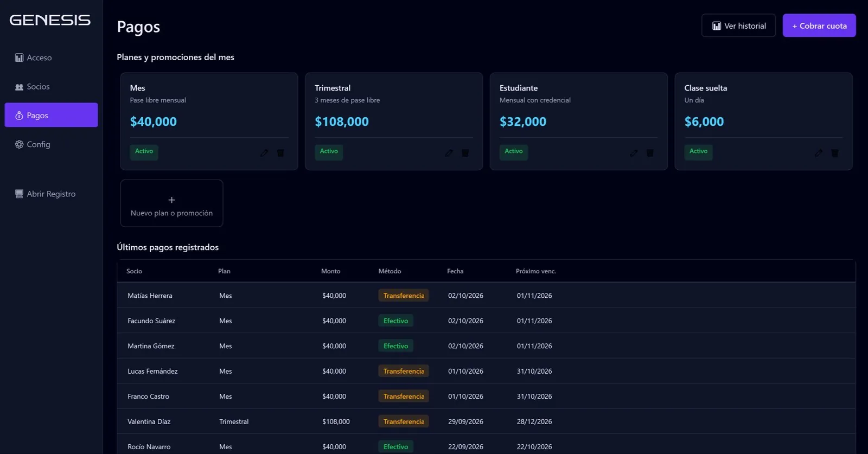The image size is (868, 454).
Task: Click Lucas Fernández in the table
Action: click(x=152, y=371)
